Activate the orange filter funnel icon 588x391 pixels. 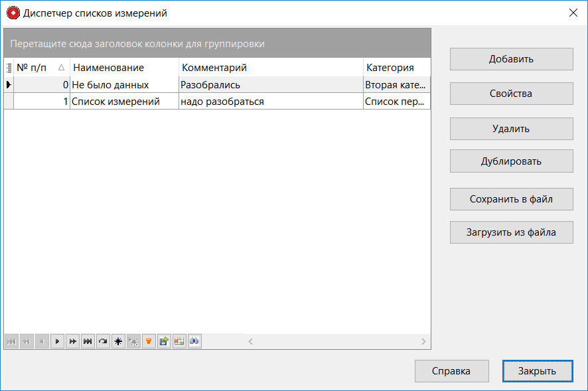point(149,341)
